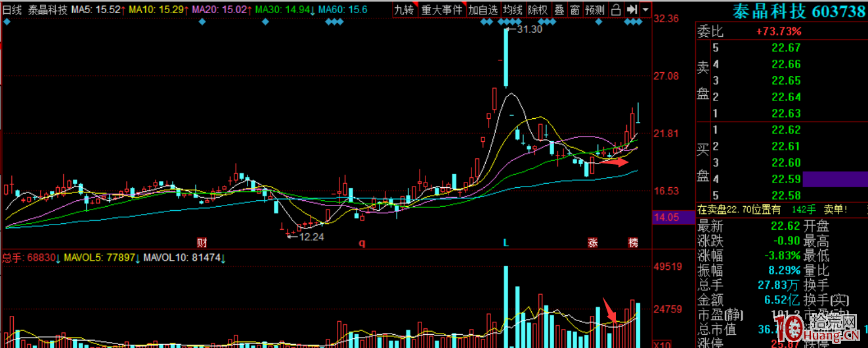Click the leftmost blue event diamond marker
This screenshot has height=348, width=868.
pos(7,22)
